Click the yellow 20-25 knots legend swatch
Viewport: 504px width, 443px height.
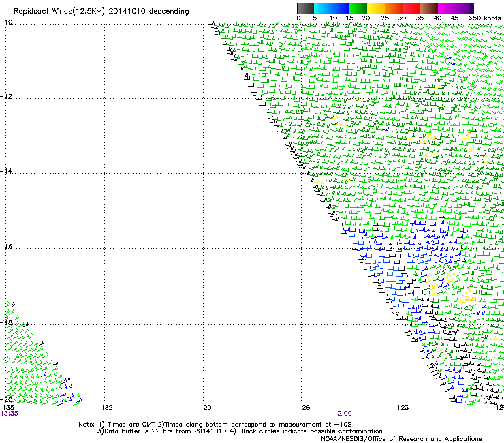(x=376, y=8)
